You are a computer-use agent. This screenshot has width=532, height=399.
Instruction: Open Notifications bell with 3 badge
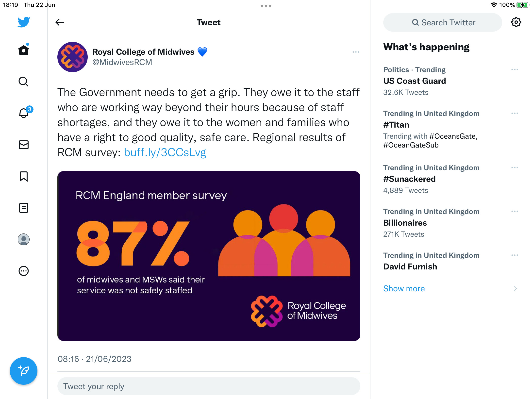coord(25,113)
